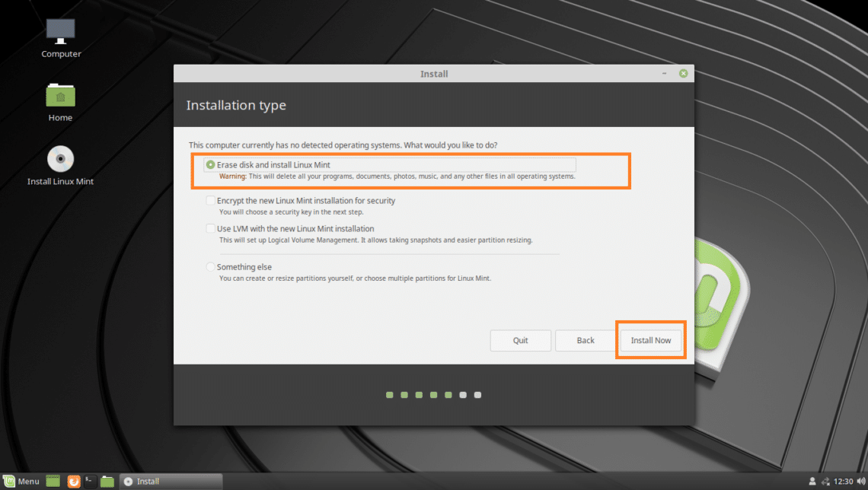The width and height of the screenshot is (868, 490).
Task: Click the 12:30 clock in the panel
Action: pyautogui.click(x=843, y=481)
